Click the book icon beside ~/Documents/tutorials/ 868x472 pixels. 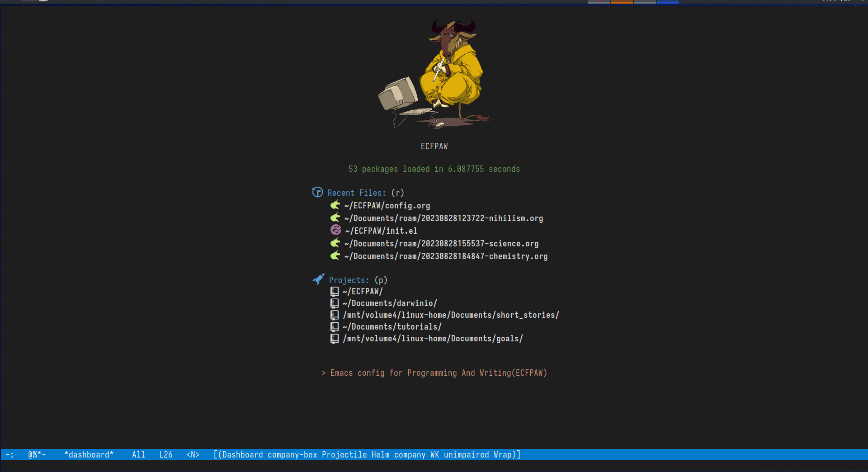334,327
